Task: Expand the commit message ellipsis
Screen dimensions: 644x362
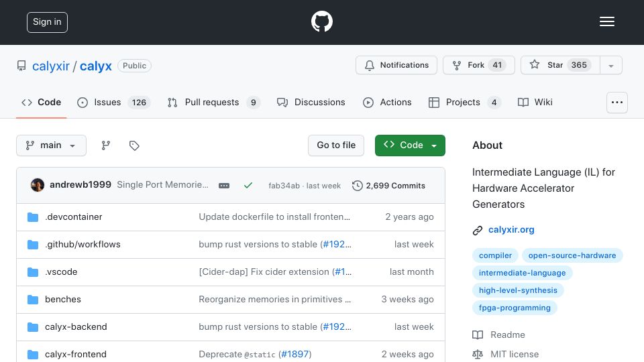Action: pyautogui.click(x=224, y=186)
